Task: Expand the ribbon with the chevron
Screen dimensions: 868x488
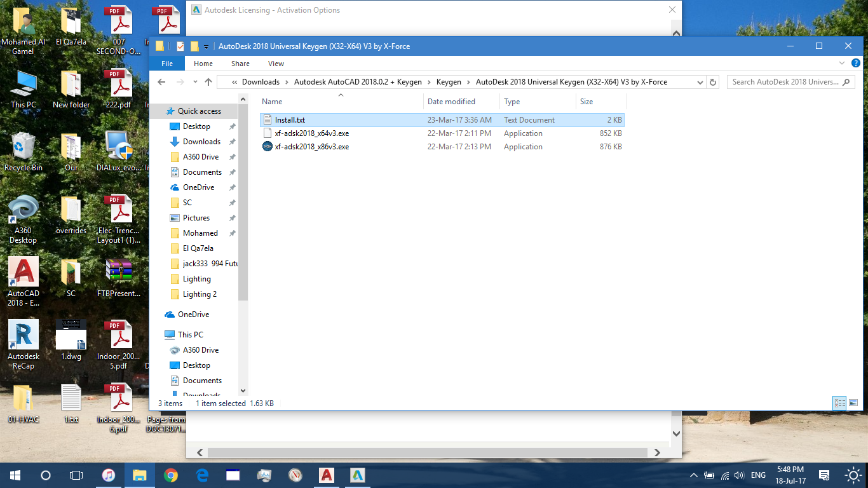Action: coord(843,64)
